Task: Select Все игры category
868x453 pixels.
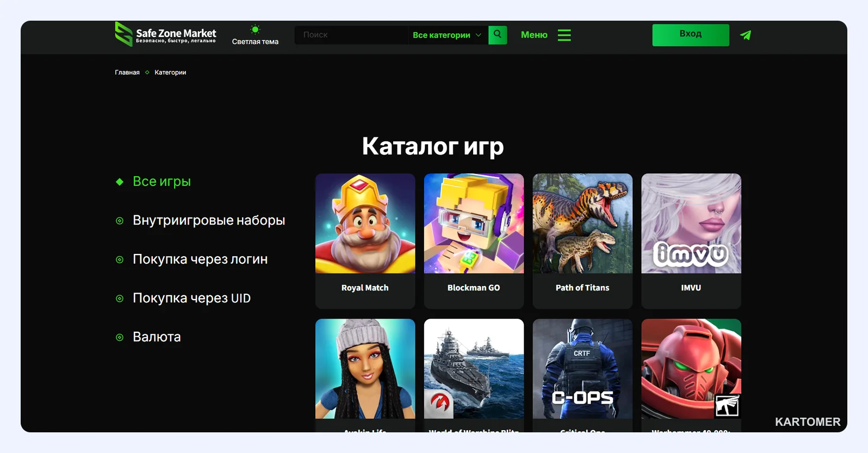Action: 162,182
